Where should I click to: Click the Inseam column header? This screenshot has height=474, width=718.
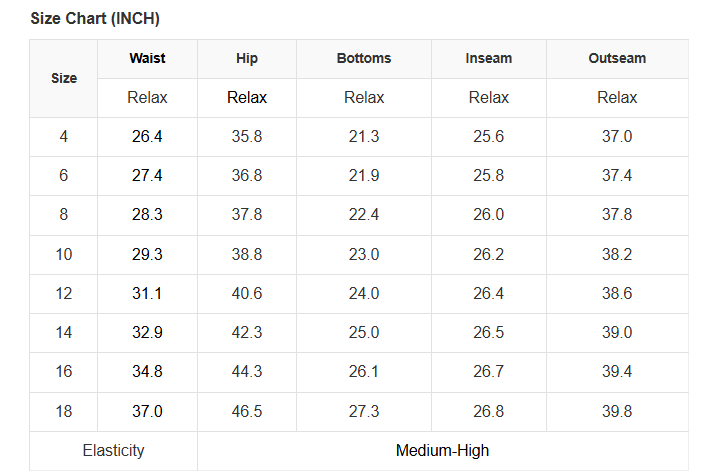click(489, 58)
